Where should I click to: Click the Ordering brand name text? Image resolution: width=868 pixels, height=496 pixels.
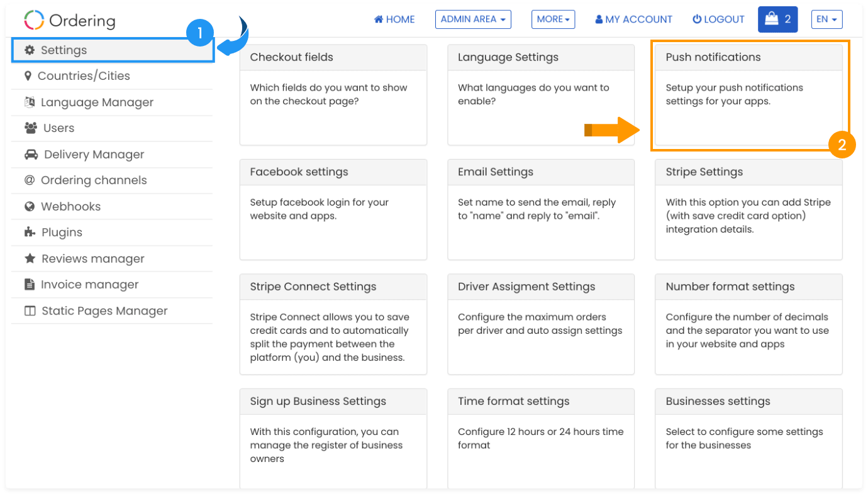point(82,21)
